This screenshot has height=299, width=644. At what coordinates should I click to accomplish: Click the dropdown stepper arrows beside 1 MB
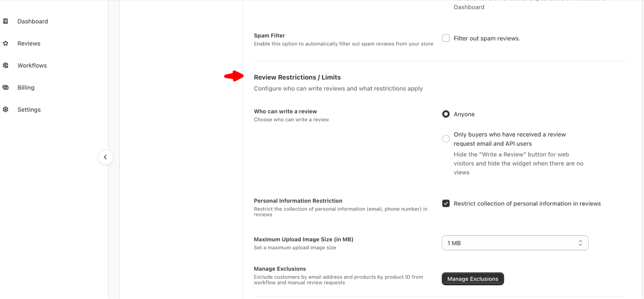581,243
